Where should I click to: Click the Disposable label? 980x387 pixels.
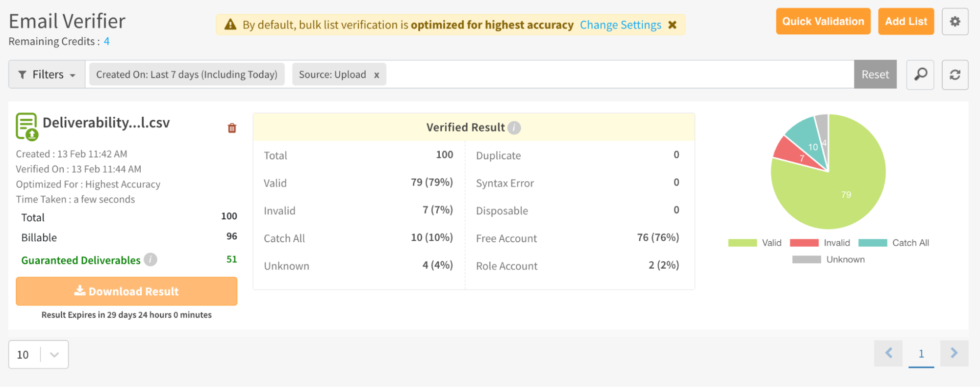coord(502,211)
